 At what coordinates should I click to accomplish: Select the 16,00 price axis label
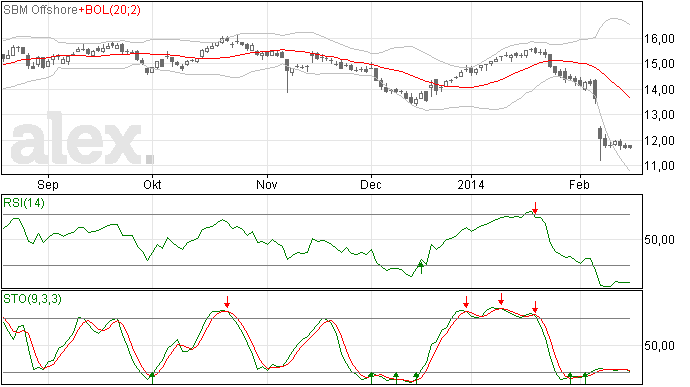pos(659,39)
